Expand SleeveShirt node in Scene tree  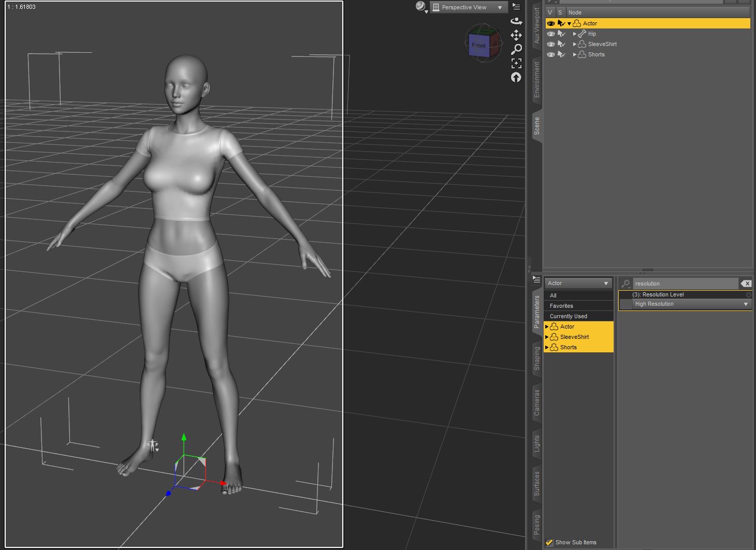(x=574, y=44)
